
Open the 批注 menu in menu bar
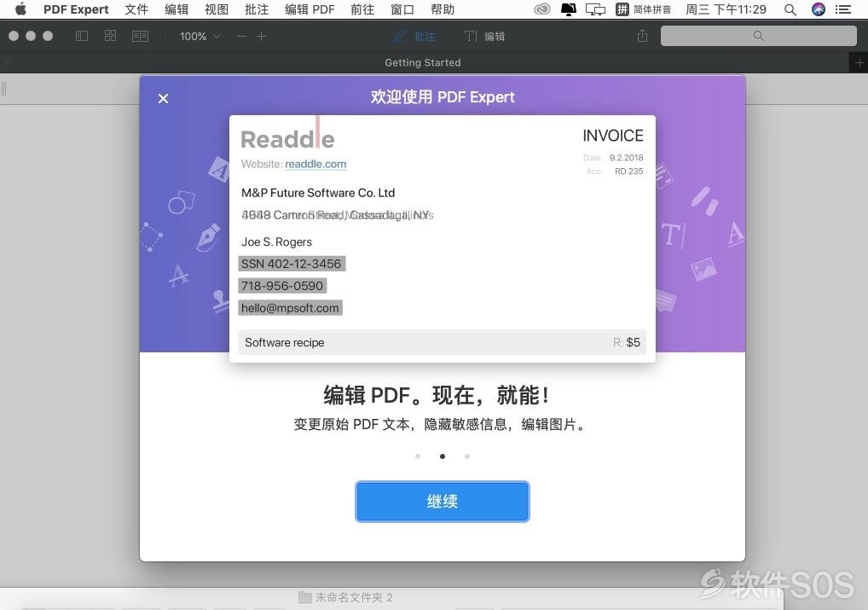[257, 9]
